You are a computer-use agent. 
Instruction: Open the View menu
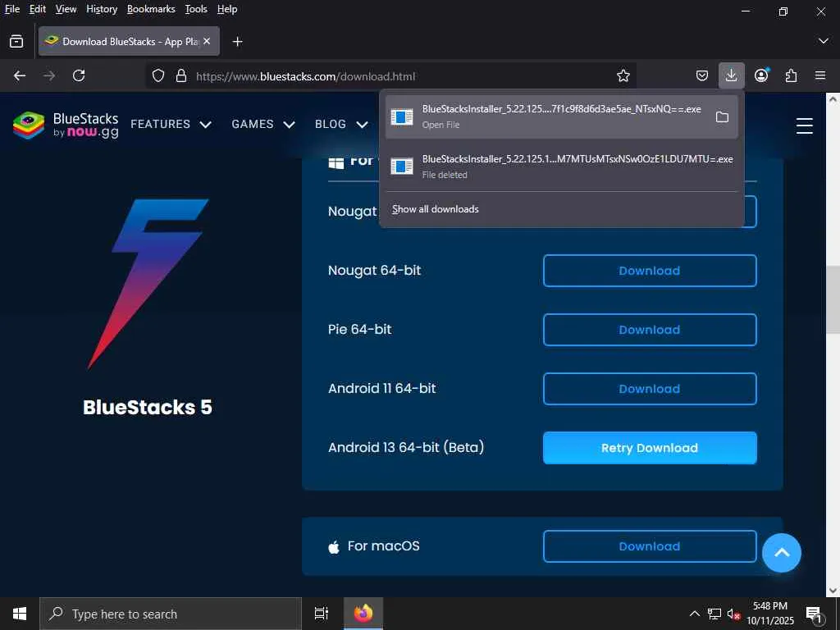tap(66, 9)
